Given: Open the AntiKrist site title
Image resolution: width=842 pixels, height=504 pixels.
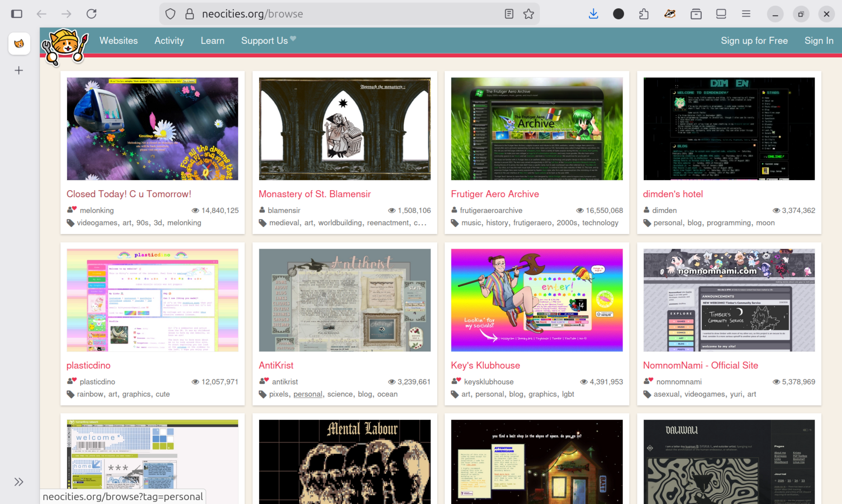Looking at the screenshot, I should tap(276, 365).
